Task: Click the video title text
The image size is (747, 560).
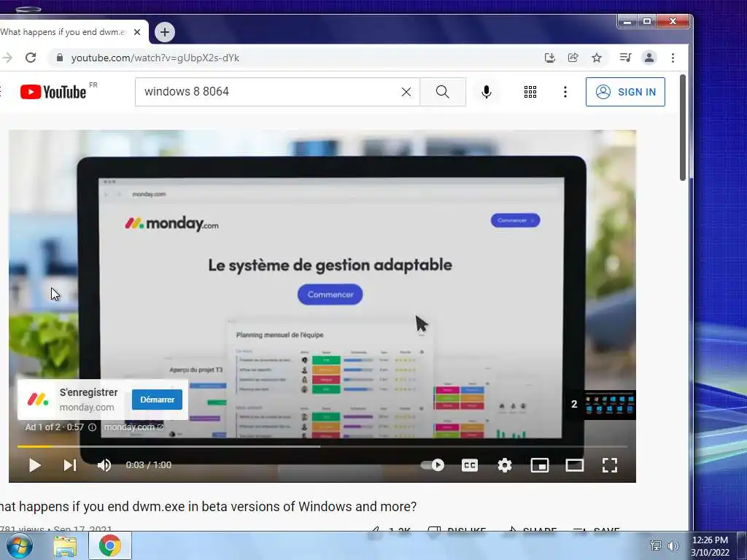Action: click(208, 507)
